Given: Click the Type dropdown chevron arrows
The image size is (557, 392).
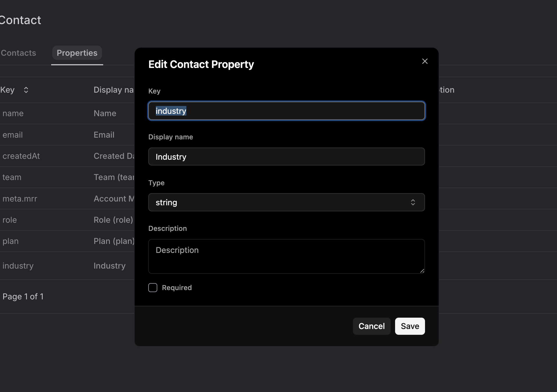Looking at the screenshot, I should click(x=413, y=202).
